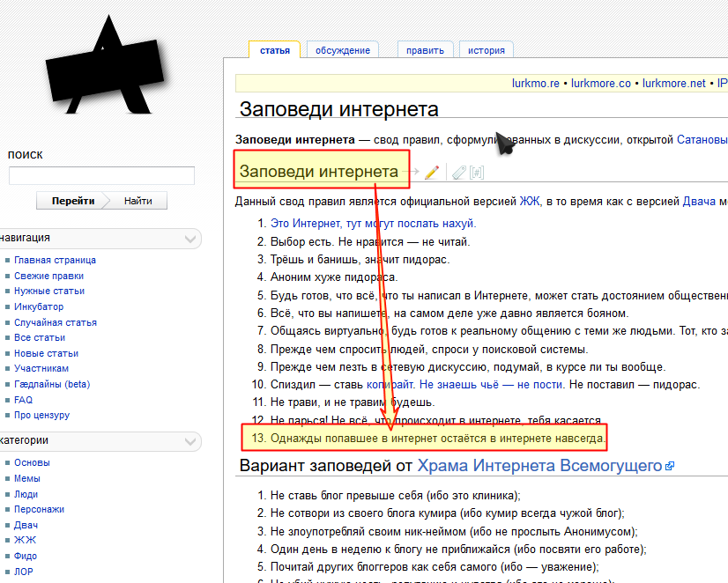This screenshot has height=583, width=728.
Task: Open Случайная статья link
Action: 56,322
